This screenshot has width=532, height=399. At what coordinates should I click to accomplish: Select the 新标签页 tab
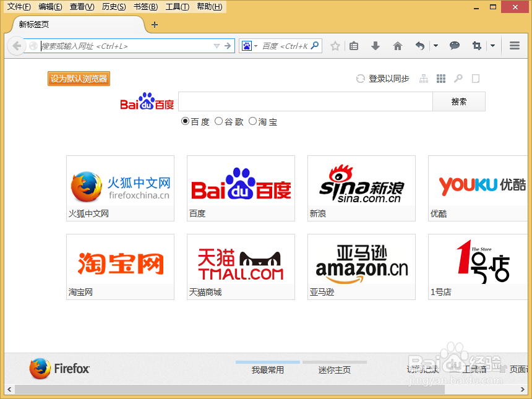click(x=79, y=24)
